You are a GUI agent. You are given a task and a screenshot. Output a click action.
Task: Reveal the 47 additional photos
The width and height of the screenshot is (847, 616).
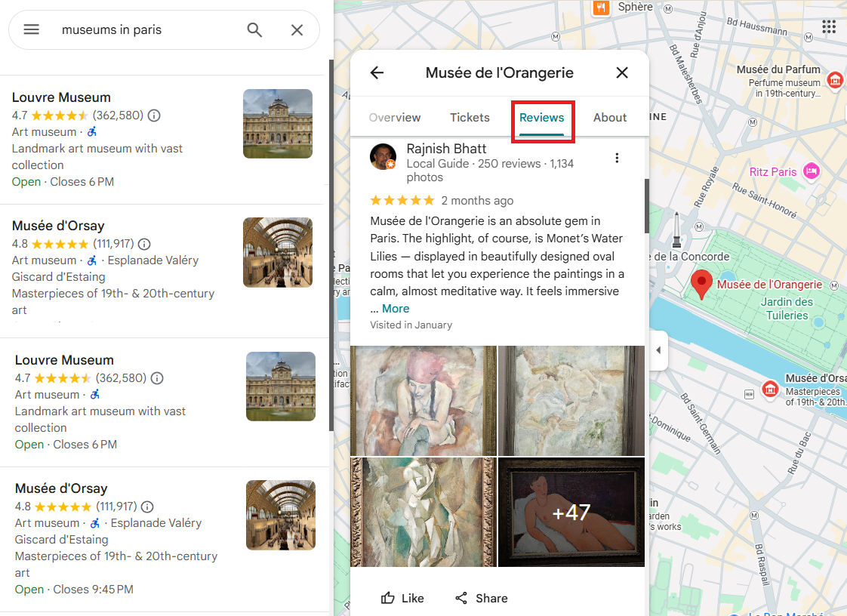pyautogui.click(x=571, y=512)
